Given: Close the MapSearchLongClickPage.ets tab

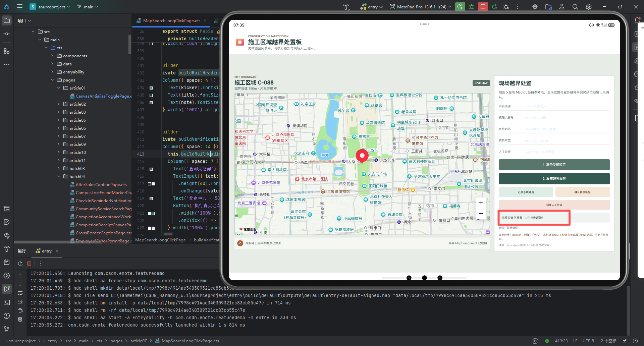Looking at the screenshot, I should 205,20.
